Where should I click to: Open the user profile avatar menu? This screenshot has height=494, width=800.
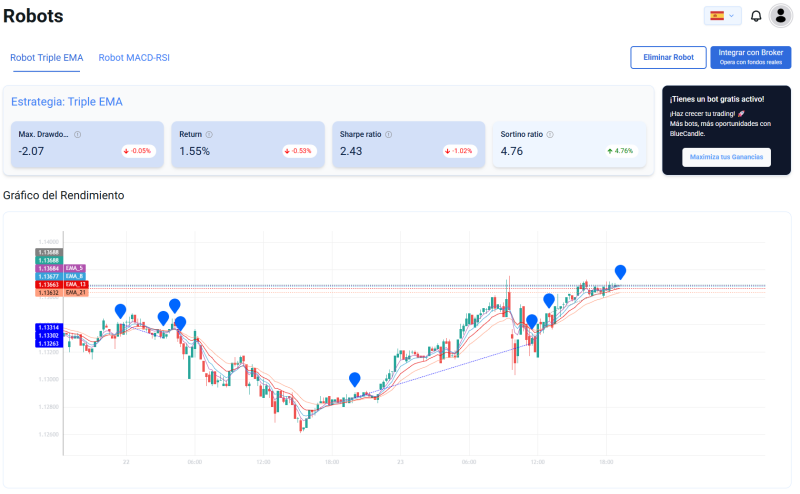(780, 16)
